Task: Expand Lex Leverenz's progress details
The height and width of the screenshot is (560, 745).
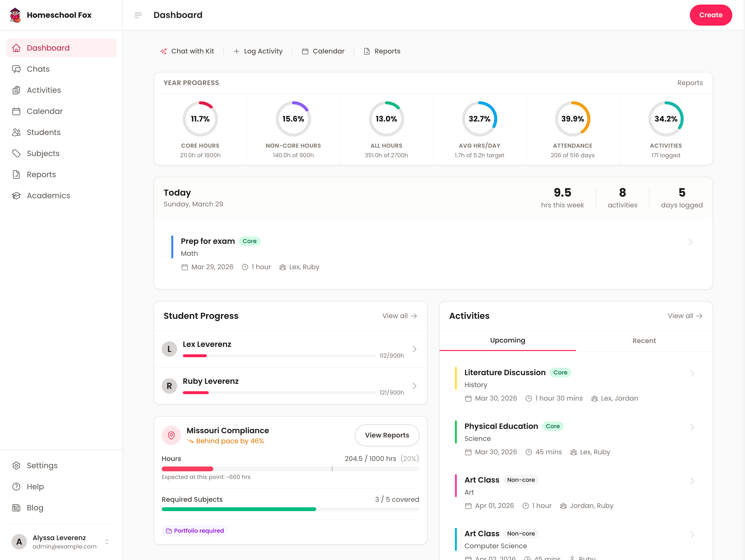Action: (414, 349)
